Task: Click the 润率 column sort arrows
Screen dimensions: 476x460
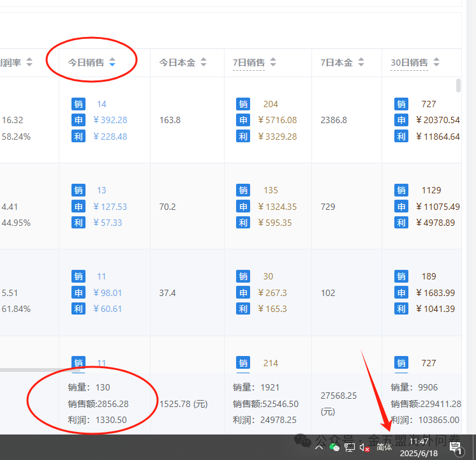Action: click(29, 62)
